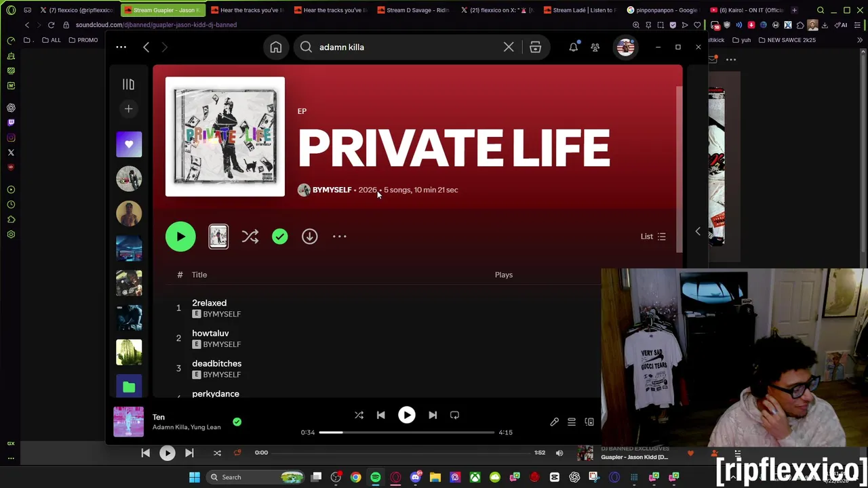This screenshot has width=868, height=488.
Task: Collapse Your Library sidebar icon
Action: coord(128,84)
